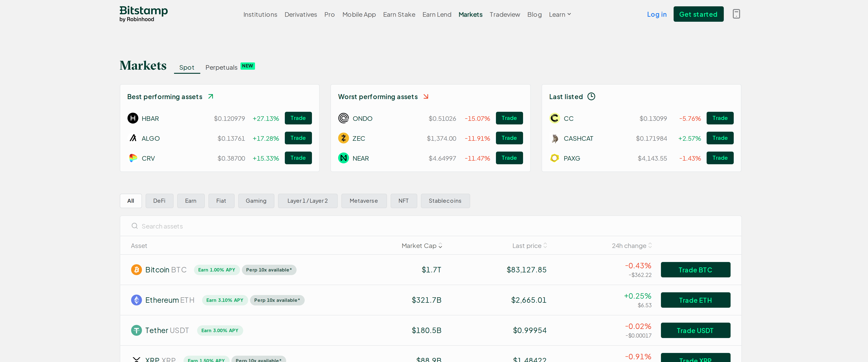This screenshot has width=868, height=362.
Task: Select the Layer 1 / Layer 2 filter
Action: 308,201
